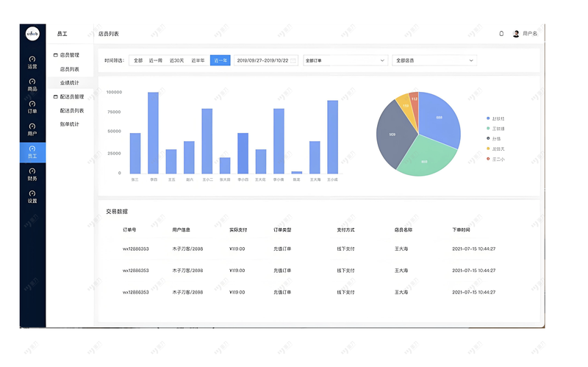Toggle the dark gray legend dot in the pie legend
Image resolution: width=588 pixels, height=367 pixels.
(x=488, y=138)
